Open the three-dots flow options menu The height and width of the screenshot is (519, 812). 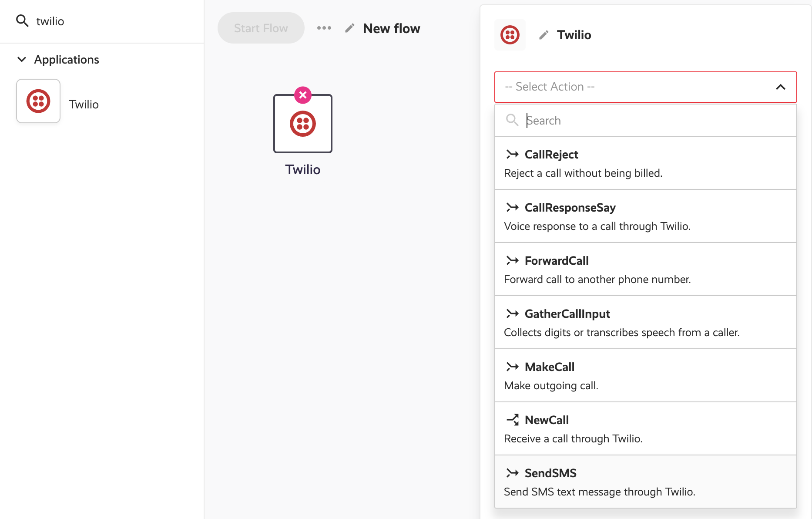point(324,28)
